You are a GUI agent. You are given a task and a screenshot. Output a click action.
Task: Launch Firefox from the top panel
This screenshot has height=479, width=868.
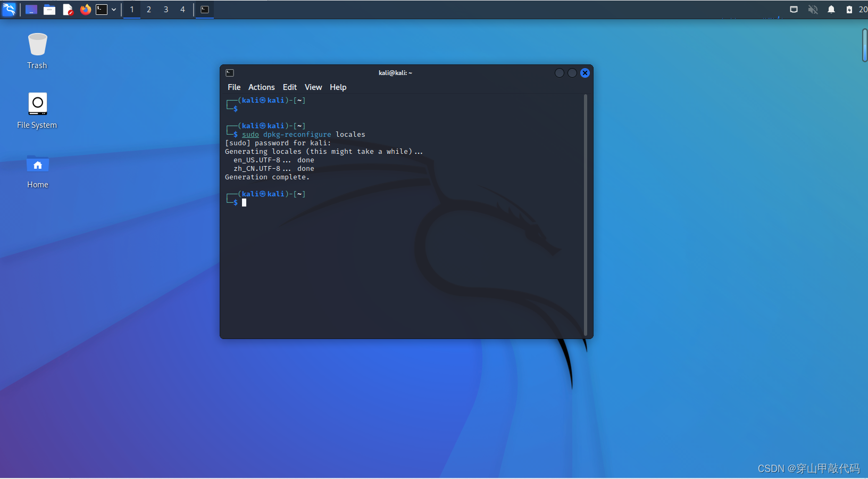(x=86, y=10)
